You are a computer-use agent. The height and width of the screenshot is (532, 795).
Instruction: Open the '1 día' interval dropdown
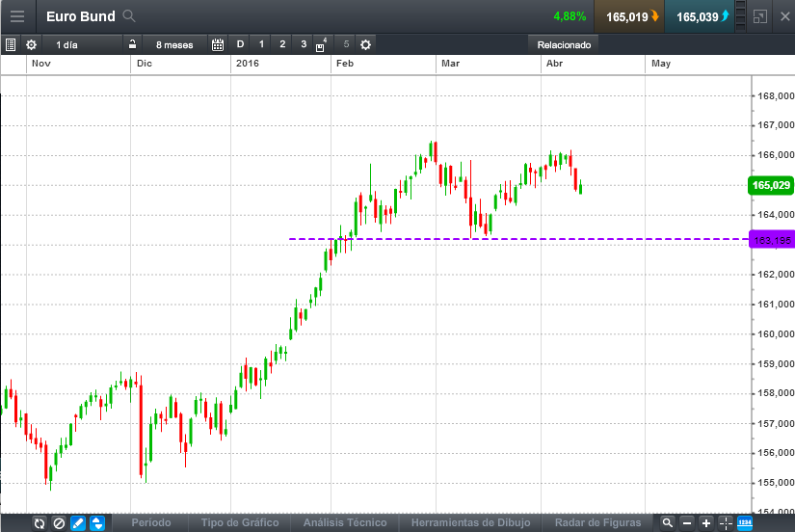pos(67,44)
